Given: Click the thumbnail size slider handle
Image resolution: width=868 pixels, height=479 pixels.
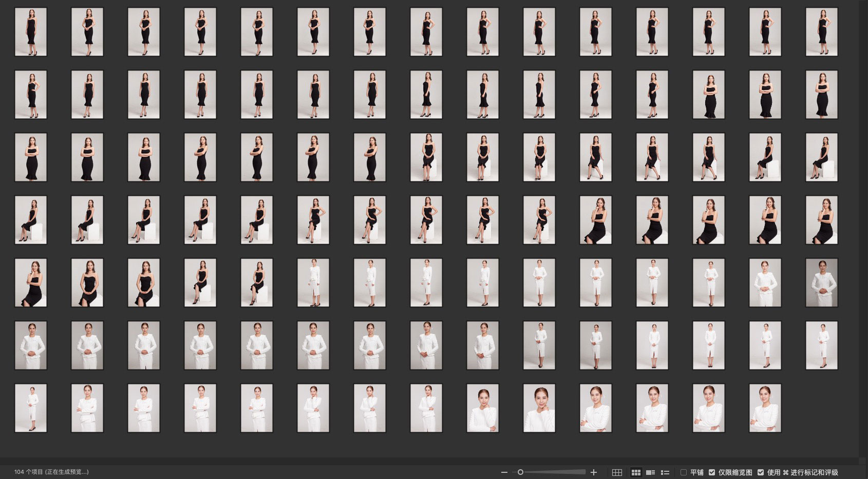Looking at the screenshot, I should pos(520,472).
